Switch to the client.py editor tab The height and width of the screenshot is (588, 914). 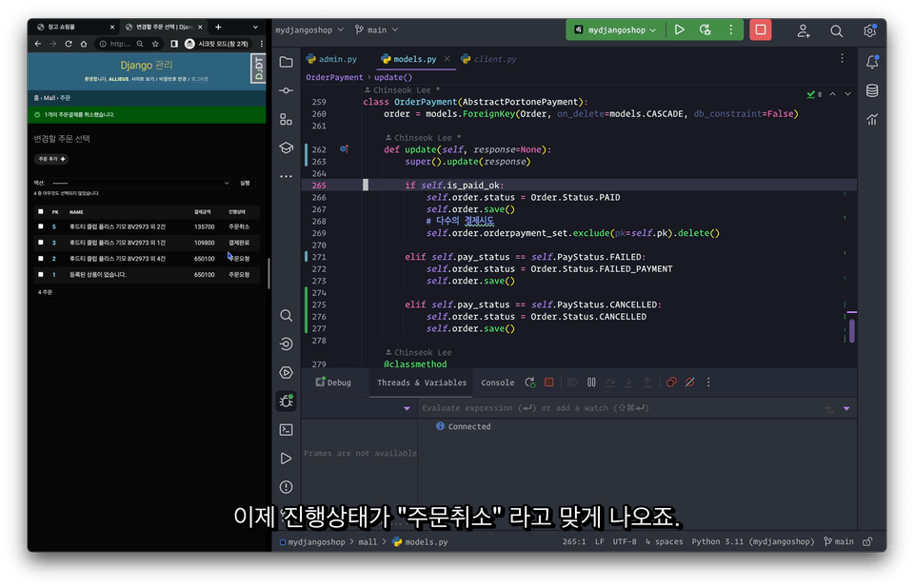pos(489,59)
